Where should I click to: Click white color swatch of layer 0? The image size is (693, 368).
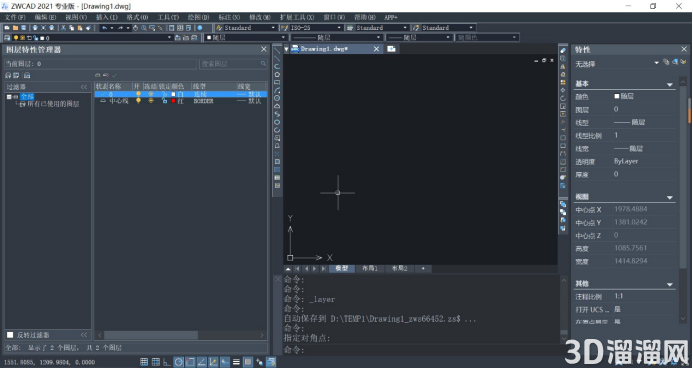click(173, 94)
